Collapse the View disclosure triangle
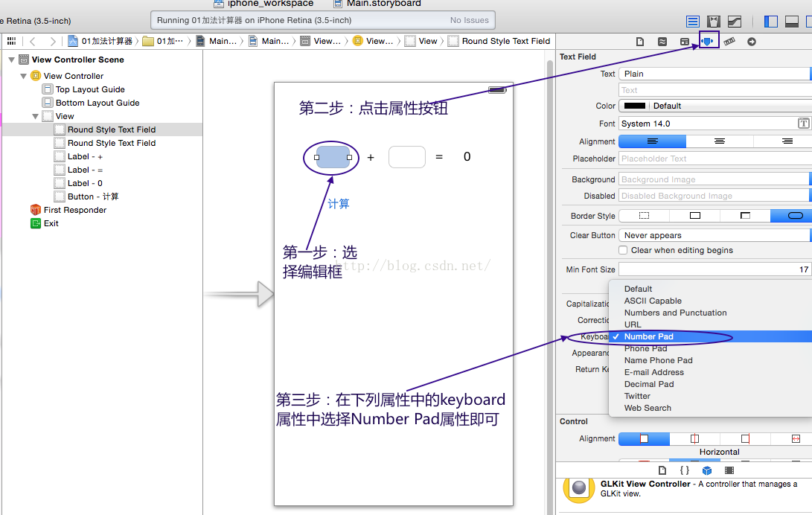Screen dimensions: 812x515 (35, 116)
